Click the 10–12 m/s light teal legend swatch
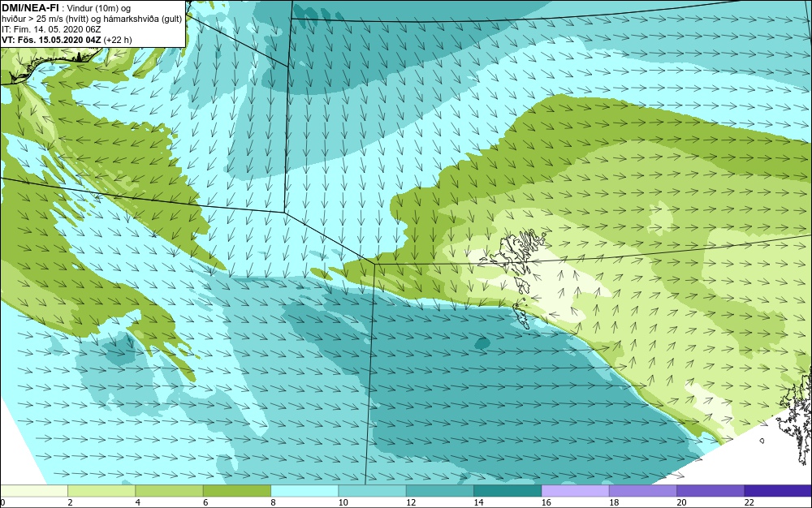 coord(372,491)
